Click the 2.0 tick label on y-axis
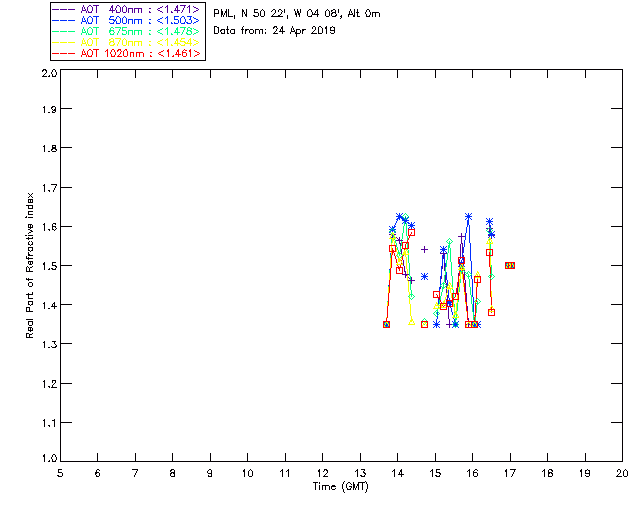 click(x=49, y=74)
